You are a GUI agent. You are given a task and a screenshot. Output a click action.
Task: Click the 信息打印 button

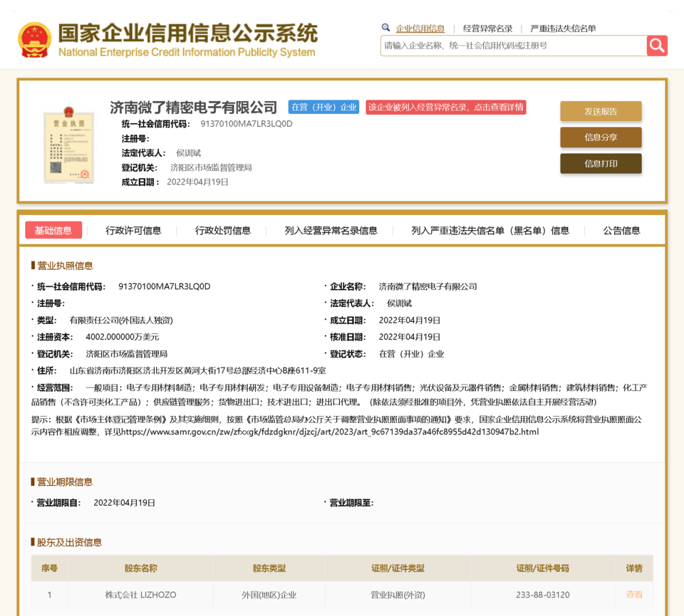point(601,164)
